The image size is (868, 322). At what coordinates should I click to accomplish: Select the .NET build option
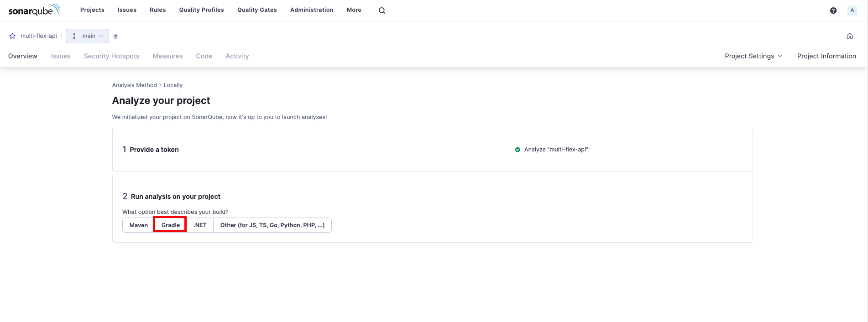(200, 225)
